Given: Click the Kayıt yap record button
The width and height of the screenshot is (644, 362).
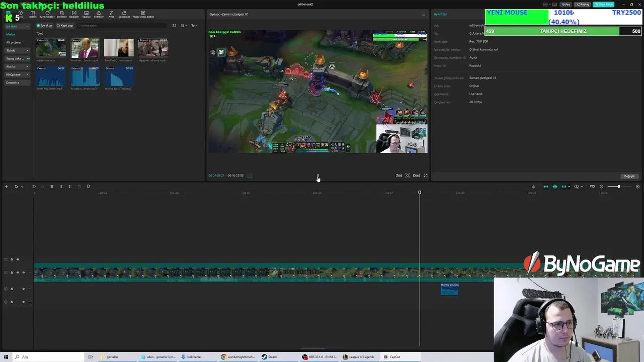Looking at the screenshot, I should click(65, 26).
